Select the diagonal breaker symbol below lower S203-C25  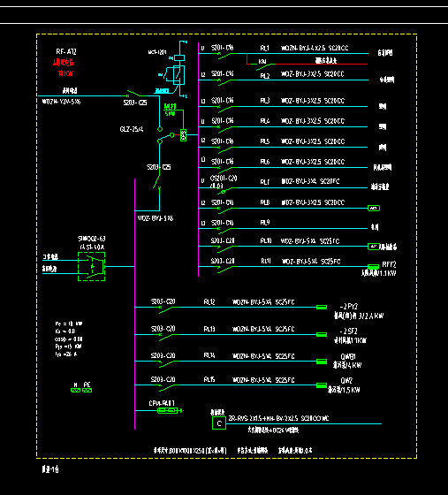click(x=157, y=182)
